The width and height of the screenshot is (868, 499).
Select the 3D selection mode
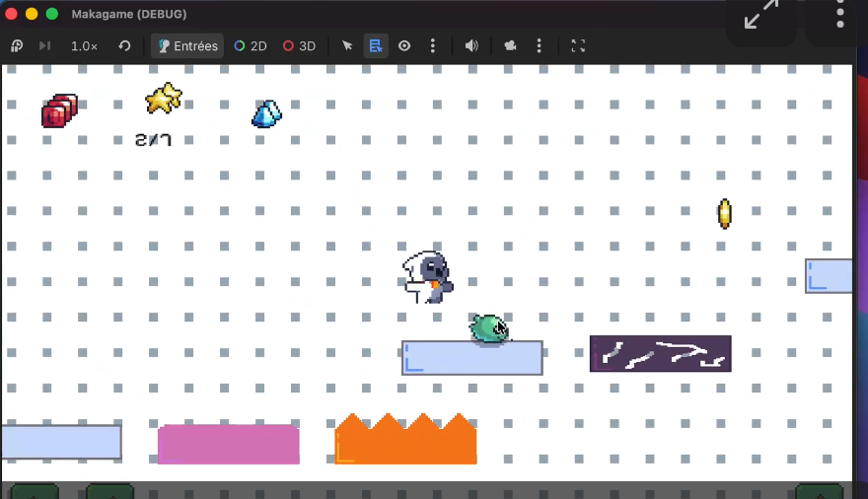pyautogui.click(x=299, y=46)
